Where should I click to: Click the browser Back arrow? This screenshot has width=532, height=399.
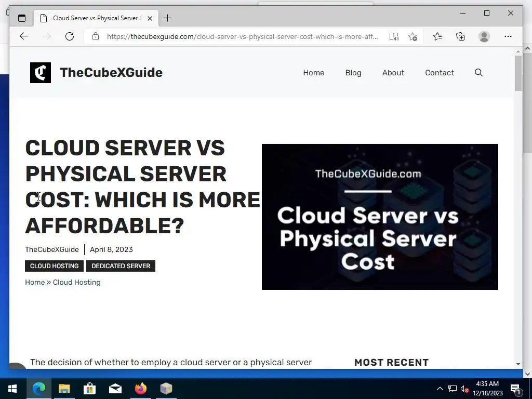pos(24,36)
